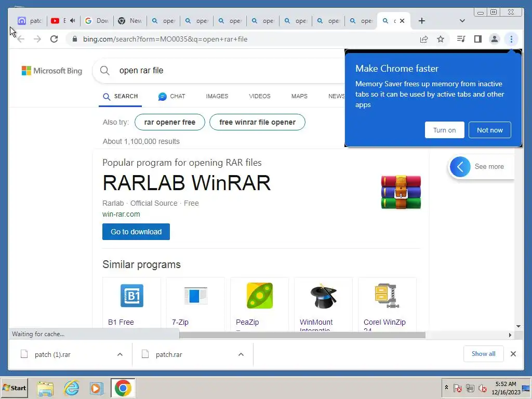
Task: Dismiss Memory Saver with Not now
Action: click(489, 130)
